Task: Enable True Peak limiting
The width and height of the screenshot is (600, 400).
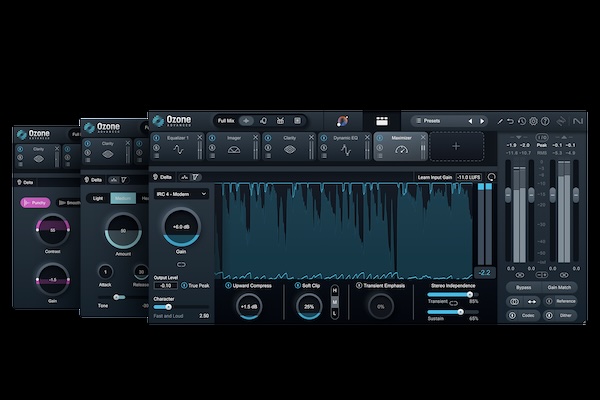Action: tap(184, 286)
